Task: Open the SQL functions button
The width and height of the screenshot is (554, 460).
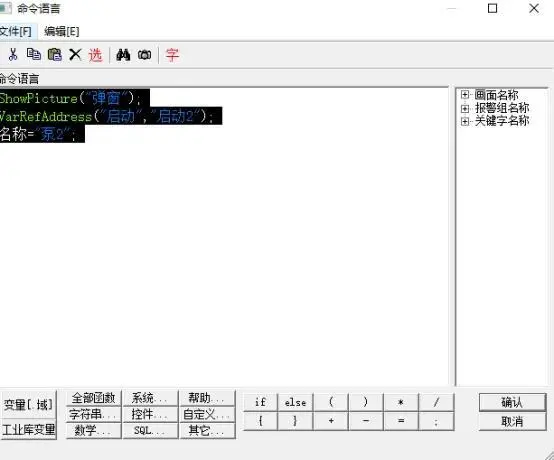Action: 150,431
